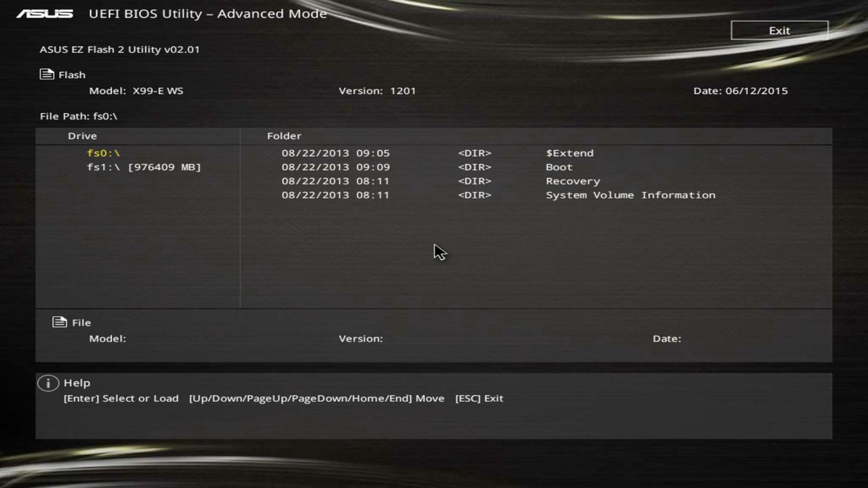Click the Folder column header
868x488 pixels.
(284, 136)
